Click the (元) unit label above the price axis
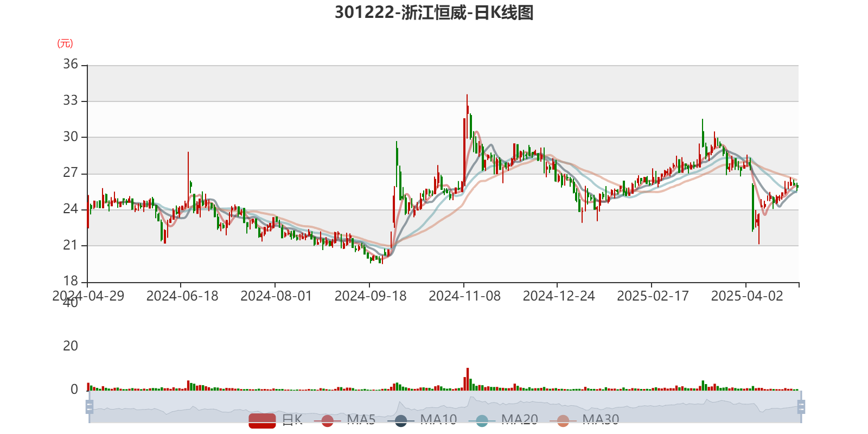The height and width of the screenshot is (434, 868). pos(65,43)
